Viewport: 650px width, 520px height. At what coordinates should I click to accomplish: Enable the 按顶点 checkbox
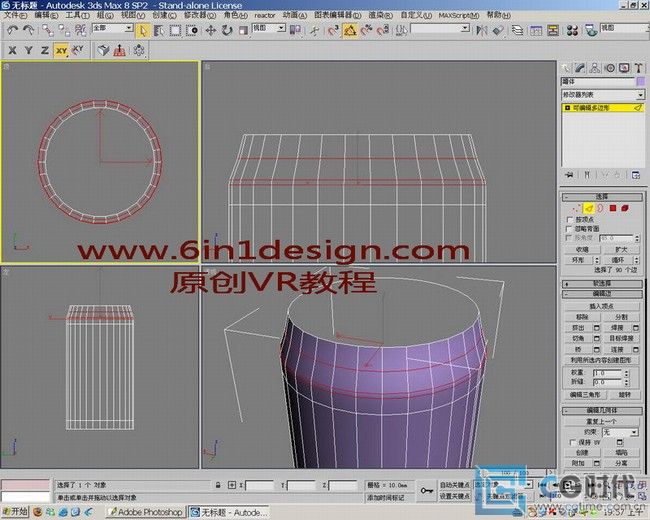(x=569, y=219)
